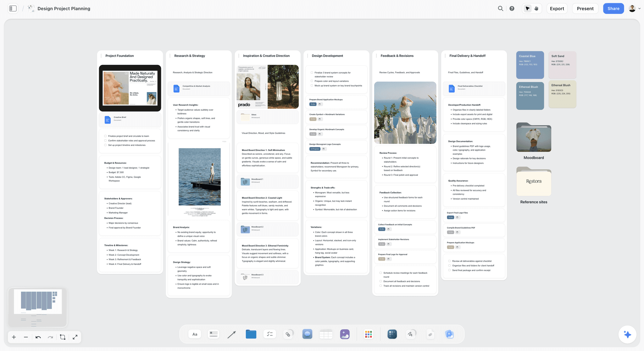Check 'Prepare color and layout variations'
Image resolution: width=644 pixels, height=351 pixels.
coord(312,81)
